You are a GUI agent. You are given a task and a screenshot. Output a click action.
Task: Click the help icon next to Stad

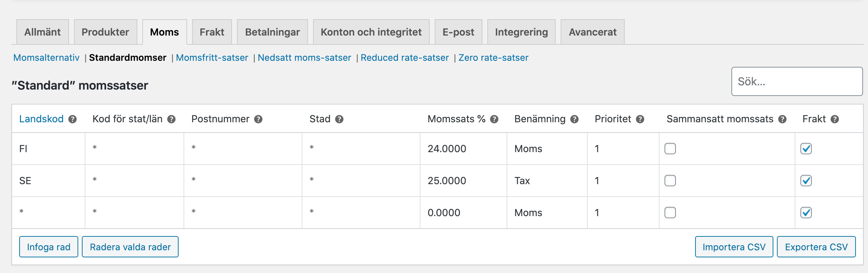[x=339, y=119]
